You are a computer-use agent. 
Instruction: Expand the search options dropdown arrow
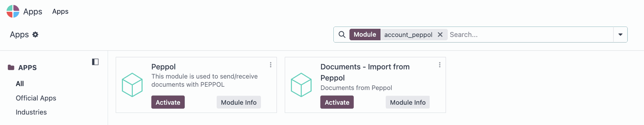[x=621, y=35]
